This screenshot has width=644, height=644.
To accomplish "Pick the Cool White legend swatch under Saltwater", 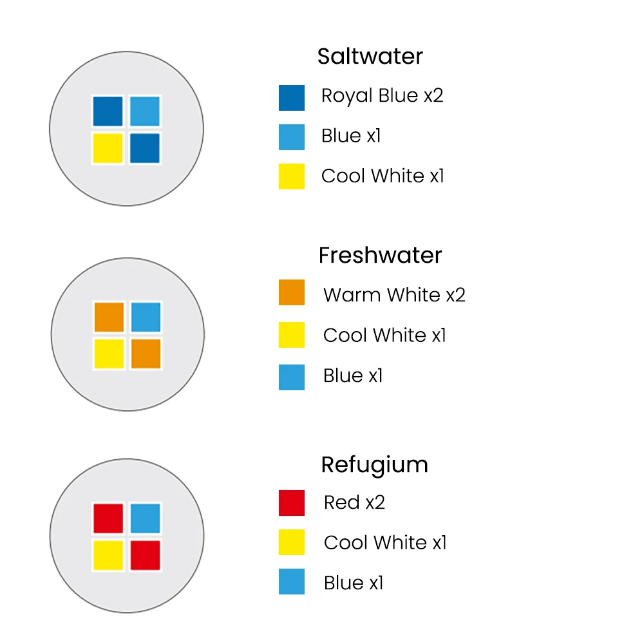I will point(292,176).
